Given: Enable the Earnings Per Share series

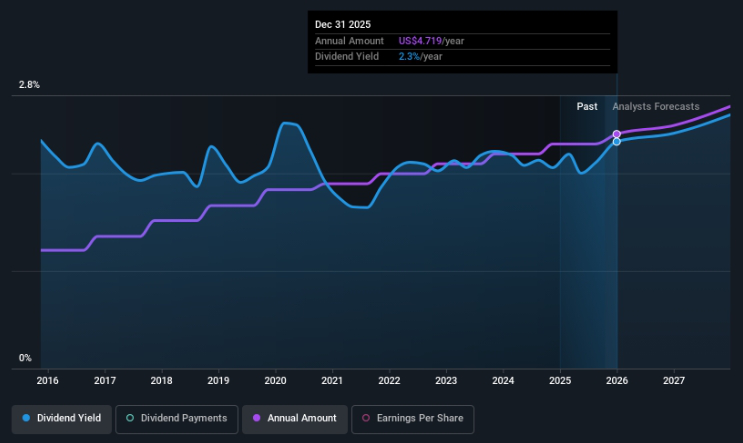Looking at the screenshot, I should click(412, 418).
